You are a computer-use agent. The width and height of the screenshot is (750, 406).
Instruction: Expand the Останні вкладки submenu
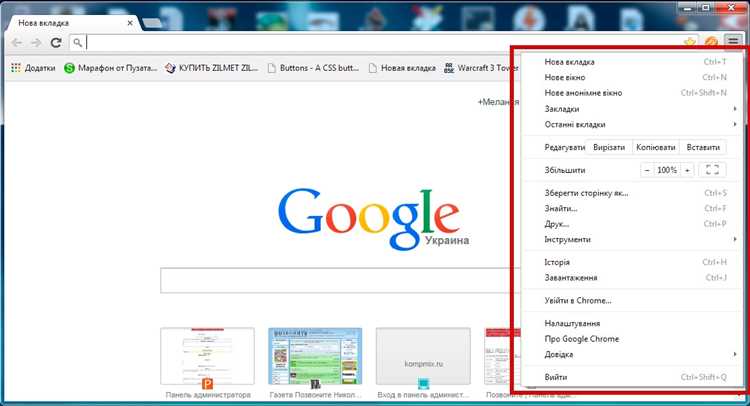click(632, 124)
